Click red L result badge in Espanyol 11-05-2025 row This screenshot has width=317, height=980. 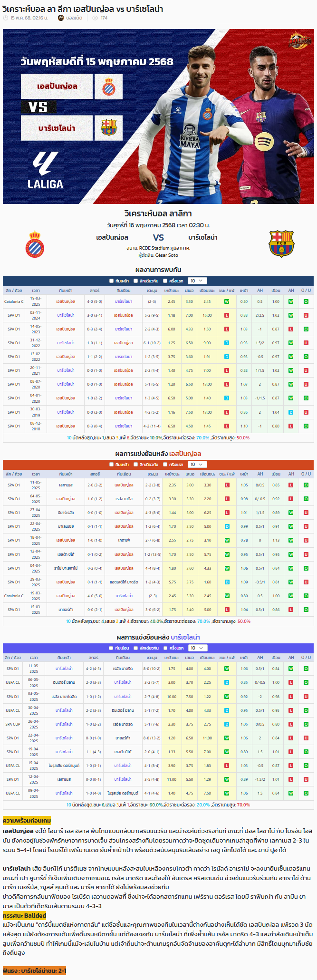(227, 485)
